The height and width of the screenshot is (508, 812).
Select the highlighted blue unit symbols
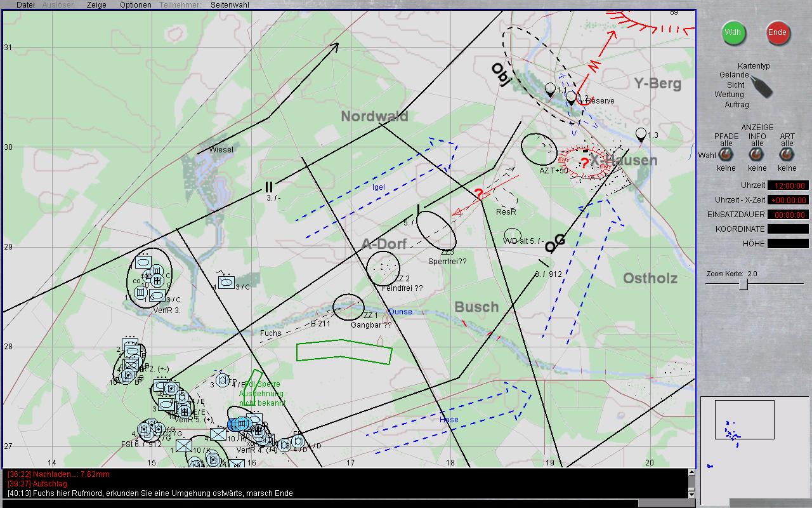point(239,424)
